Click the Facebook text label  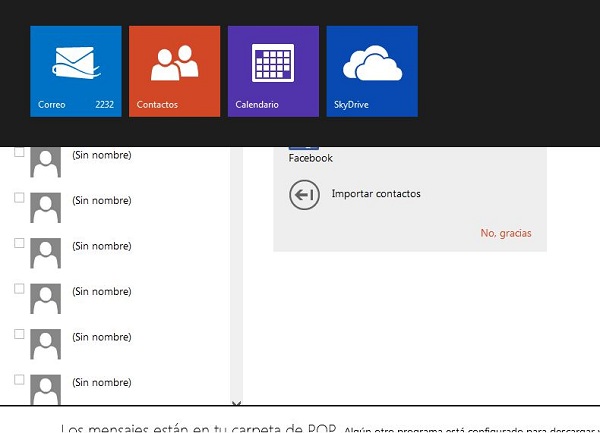point(310,158)
